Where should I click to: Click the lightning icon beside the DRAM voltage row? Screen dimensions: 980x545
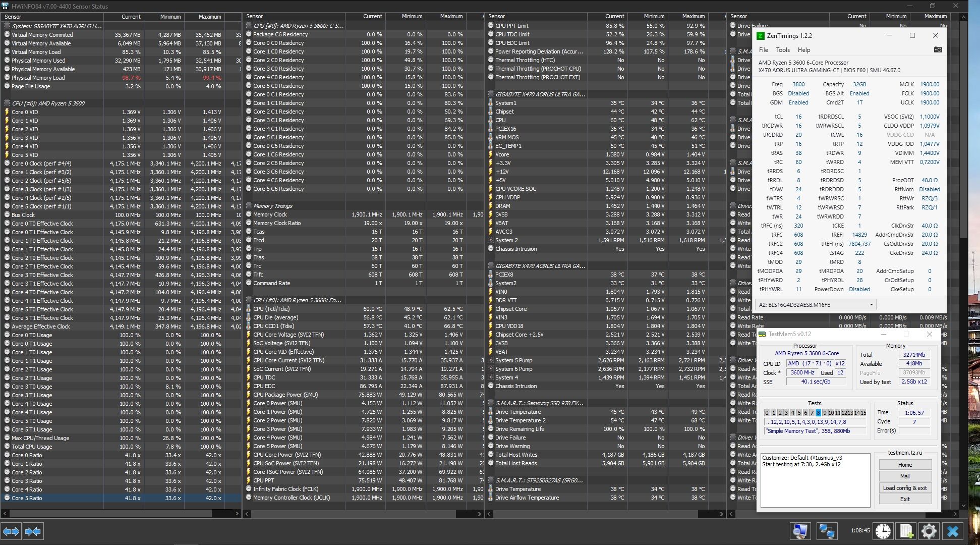pos(490,206)
